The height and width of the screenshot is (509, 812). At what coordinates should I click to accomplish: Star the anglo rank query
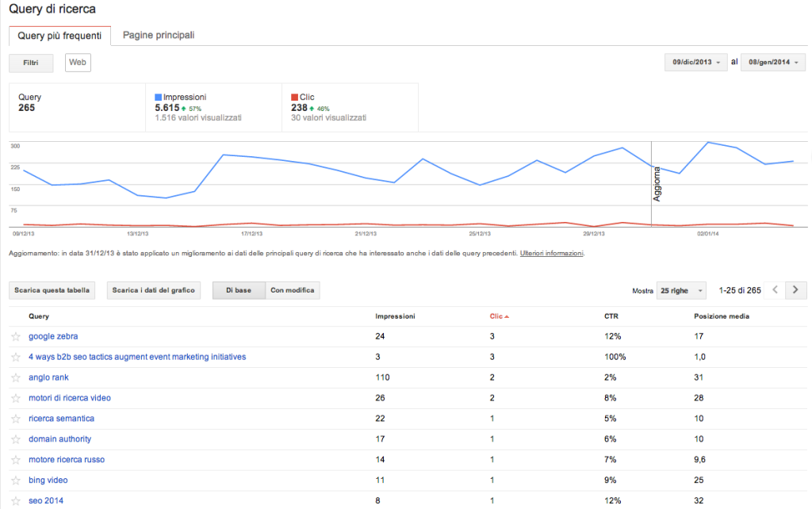click(x=16, y=377)
